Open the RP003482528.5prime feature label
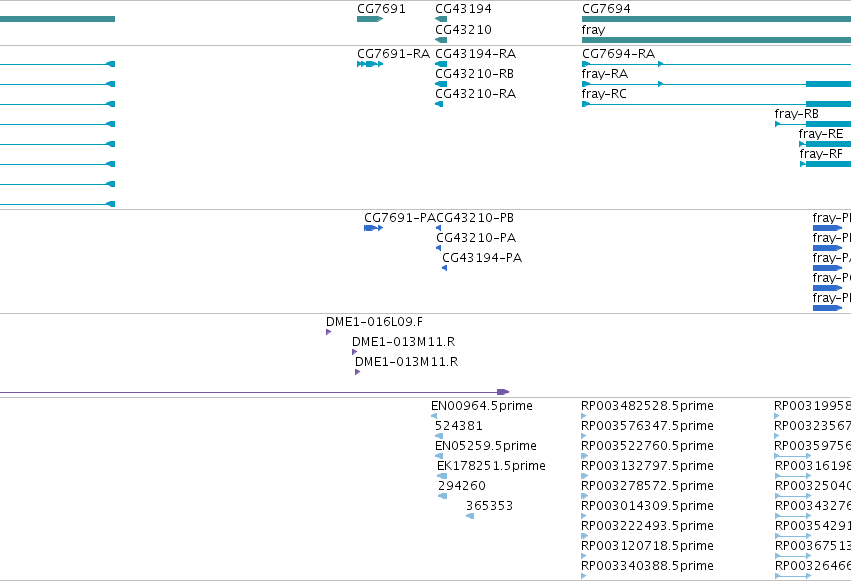851x581 pixels. [647, 406]
